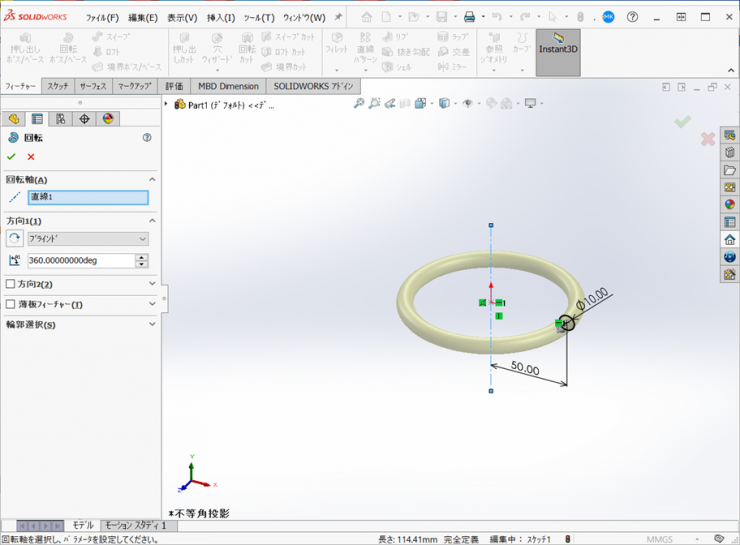Switch to the スケッチ tab

(x=57, y=87)
